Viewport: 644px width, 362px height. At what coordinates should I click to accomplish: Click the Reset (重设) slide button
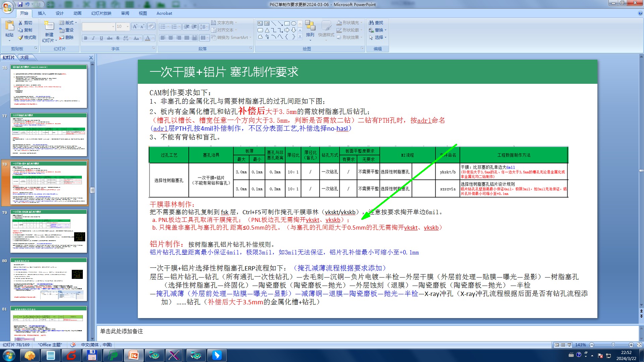66,30
